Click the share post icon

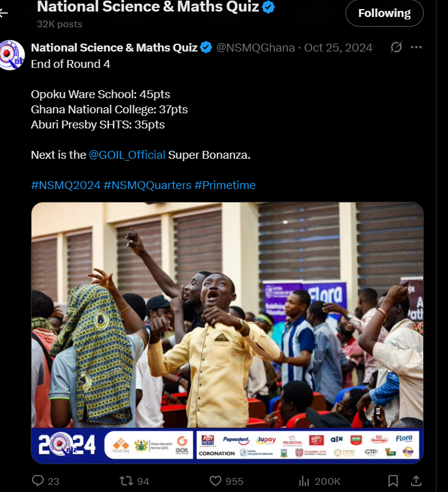416,480
